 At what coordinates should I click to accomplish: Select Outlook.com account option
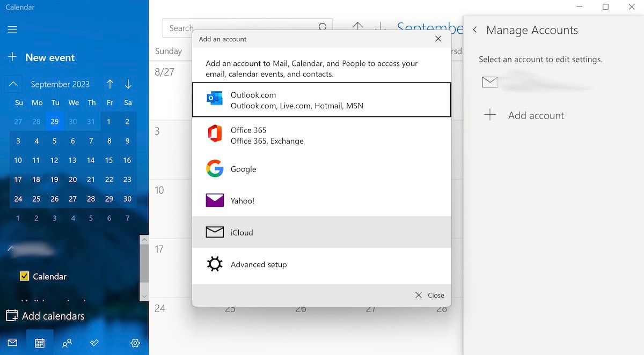coord(321,100)
